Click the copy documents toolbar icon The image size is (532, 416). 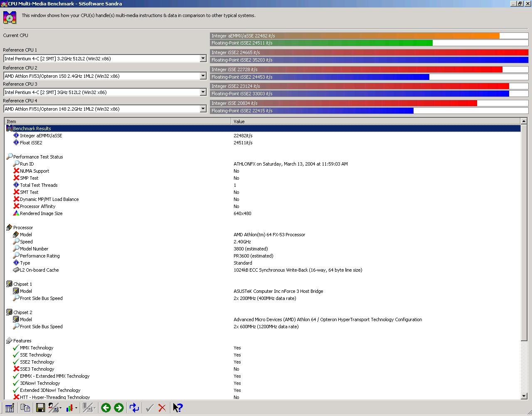pyautogui.click(x=25, y=408)
